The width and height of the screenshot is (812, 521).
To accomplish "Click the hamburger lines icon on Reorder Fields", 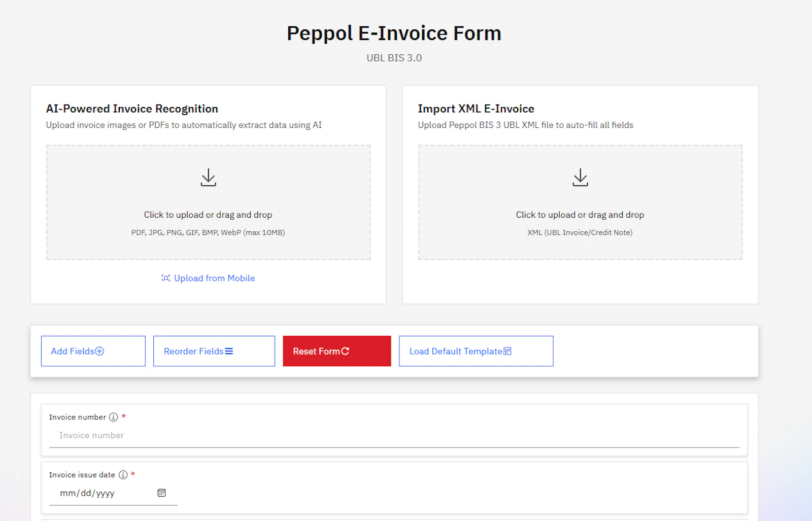I will (x=229, y=351).
